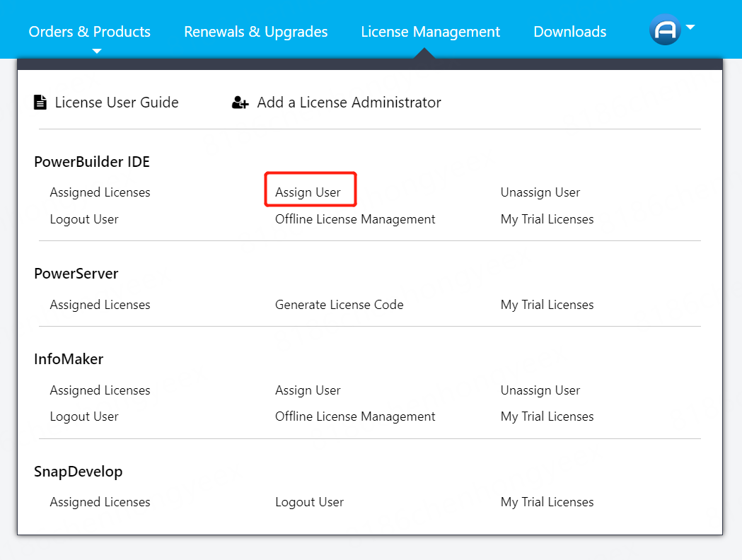The height and width of the screenshot is (560, 742).
Task: Open SnapDevelop Assigned Licenses
Action: click(x=100, y=502)
